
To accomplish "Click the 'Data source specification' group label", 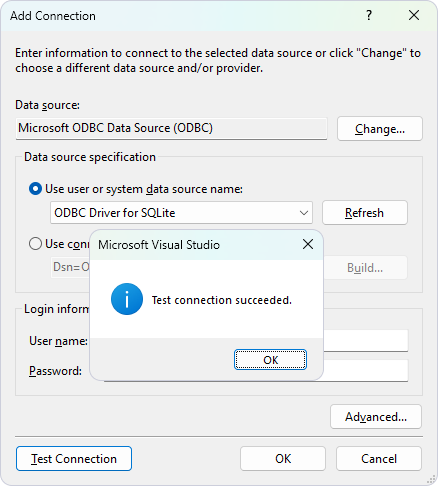I will pyautogui.click(x=90, y=157).
